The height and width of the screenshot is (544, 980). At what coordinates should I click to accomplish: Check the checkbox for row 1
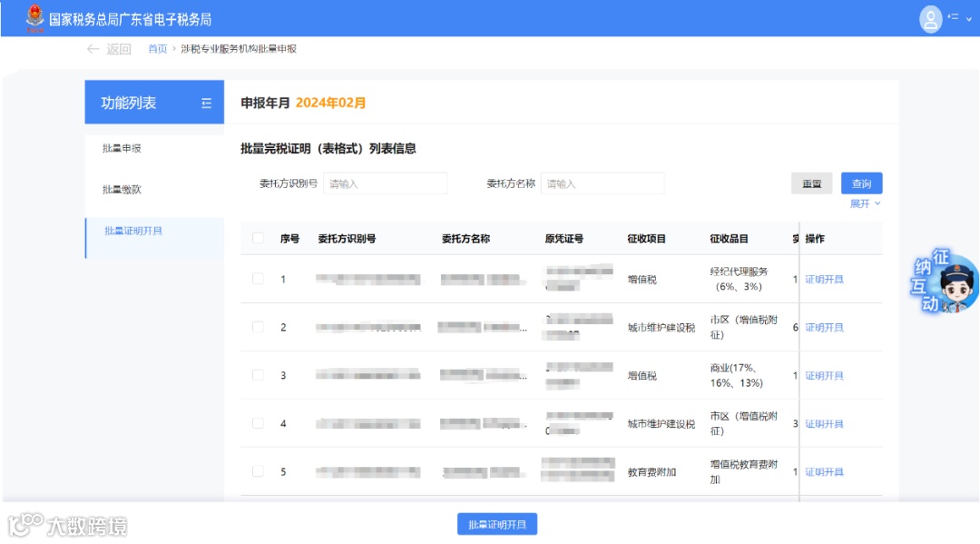[x=259, y=279]
